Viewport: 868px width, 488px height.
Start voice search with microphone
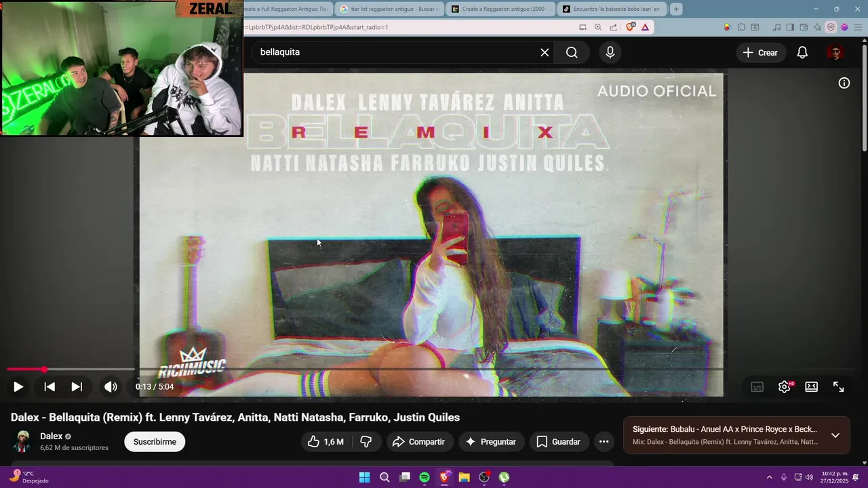pos(610,52)
